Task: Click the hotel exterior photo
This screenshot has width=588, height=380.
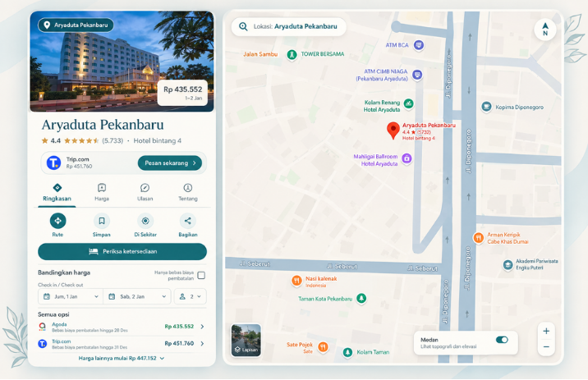Action: click(x=122, y=62)
